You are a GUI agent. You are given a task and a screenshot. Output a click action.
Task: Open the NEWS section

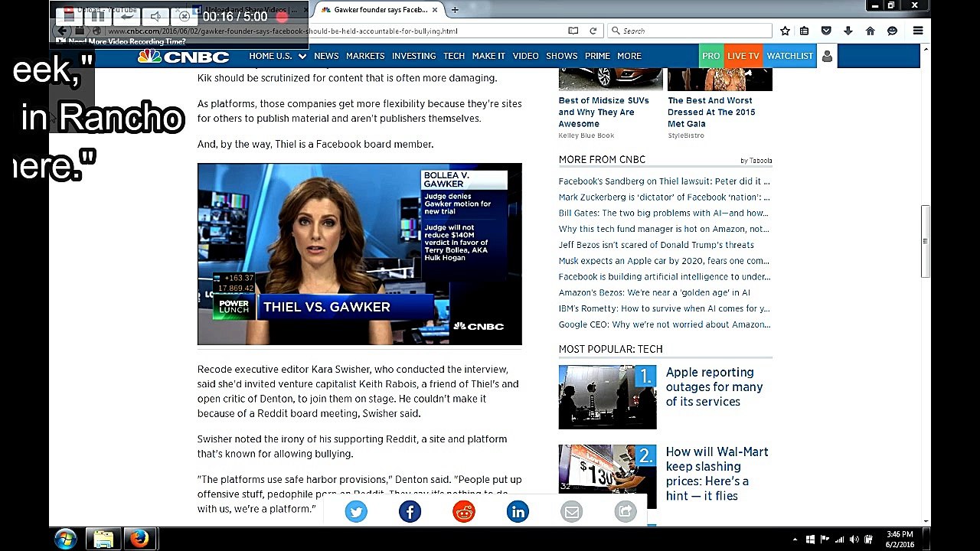tap(326, 56)
